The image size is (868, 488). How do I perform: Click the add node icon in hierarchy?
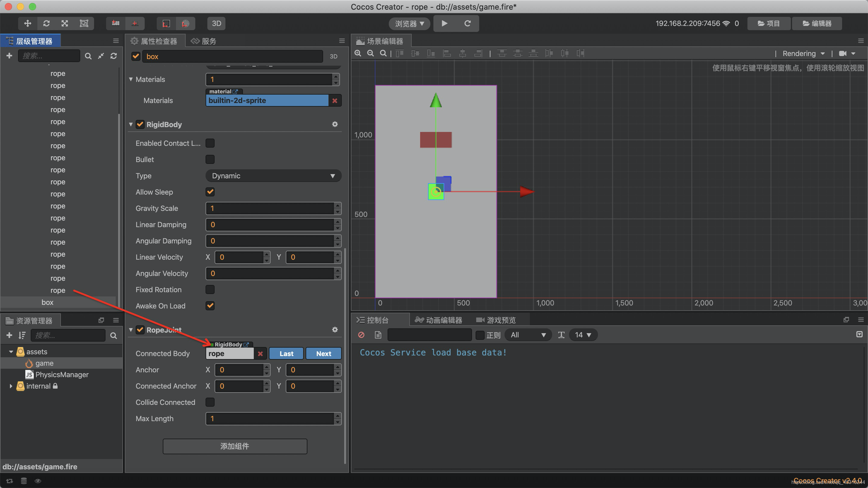9,55
